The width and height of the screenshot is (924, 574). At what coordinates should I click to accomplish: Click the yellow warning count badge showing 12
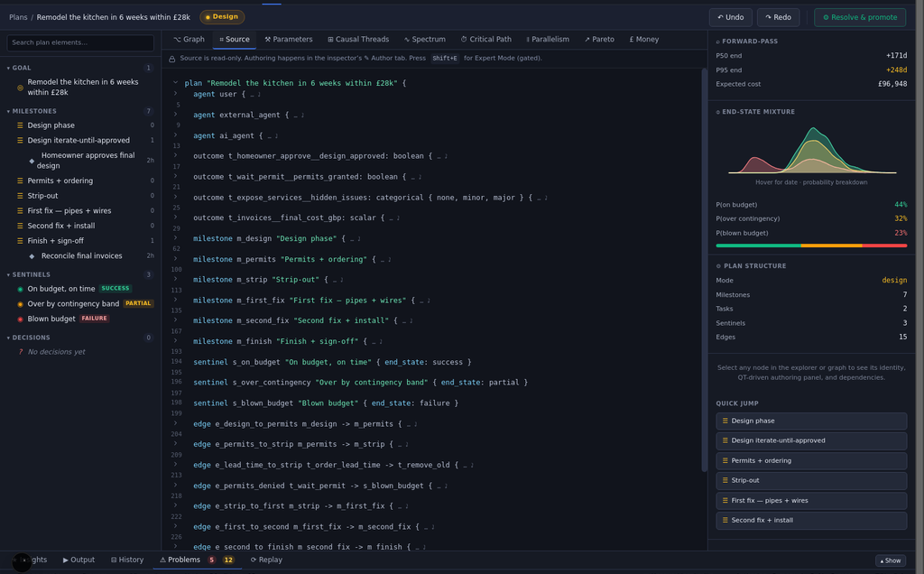228,560
